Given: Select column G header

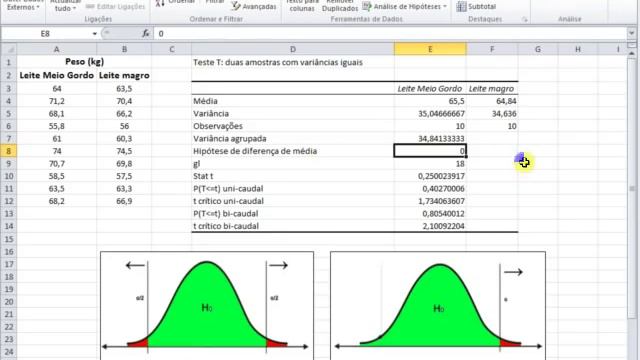Looking at the screenshot, I should point(538,49).
